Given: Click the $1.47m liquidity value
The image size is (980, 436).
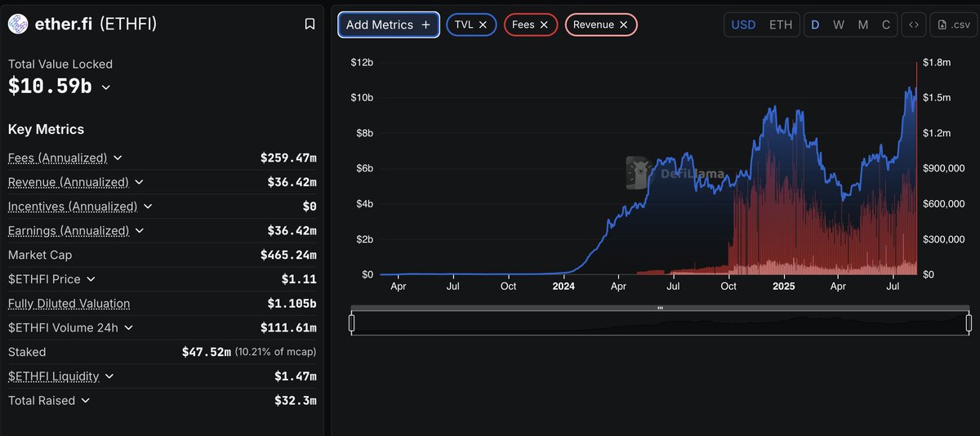Looking at the screenshot, I should click(296, 376).
